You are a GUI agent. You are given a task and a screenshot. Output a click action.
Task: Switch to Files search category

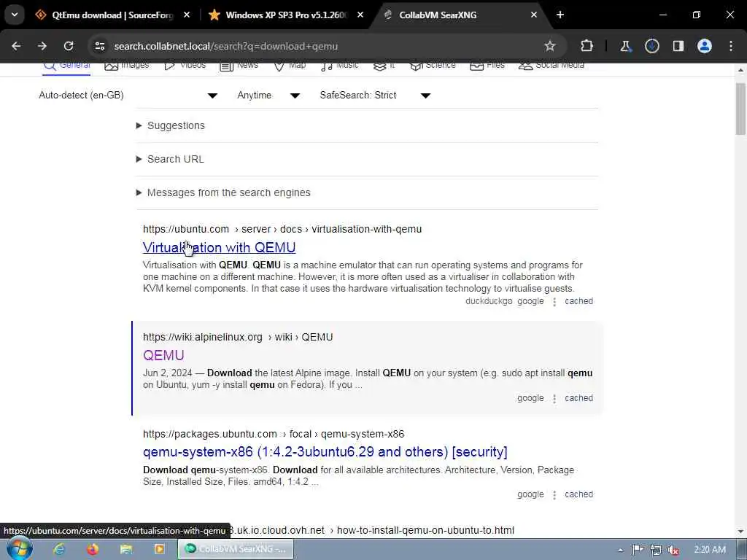[x=487, y=65]
